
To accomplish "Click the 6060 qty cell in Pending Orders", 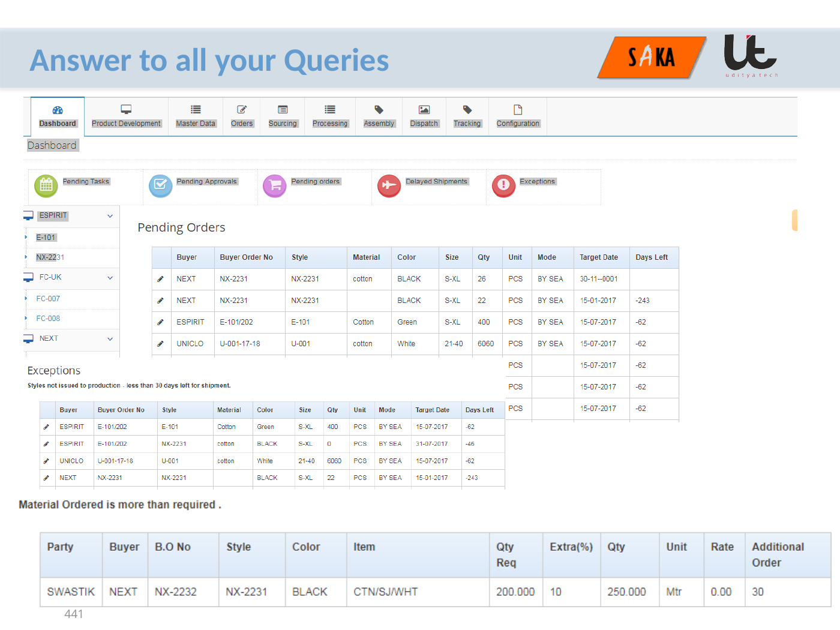I will [486, 344].
